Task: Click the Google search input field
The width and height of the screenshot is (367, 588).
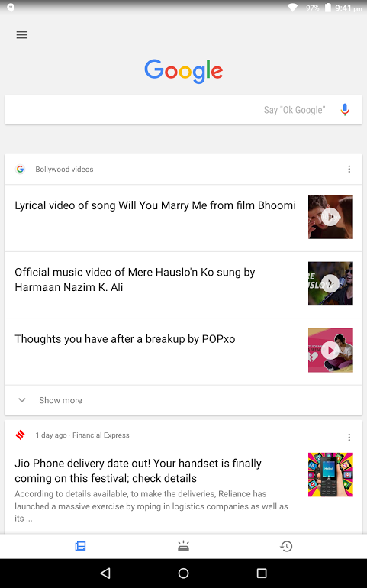Action: click(183, 110)
